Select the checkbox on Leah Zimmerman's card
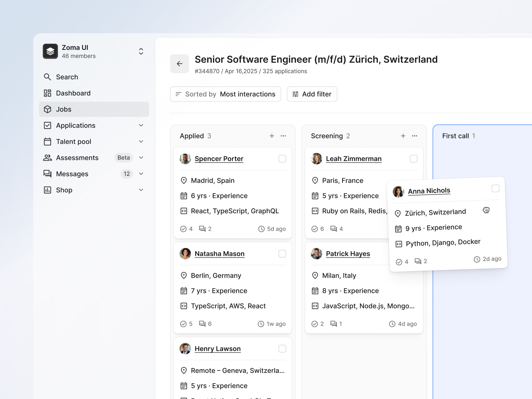 click(413, 159)
